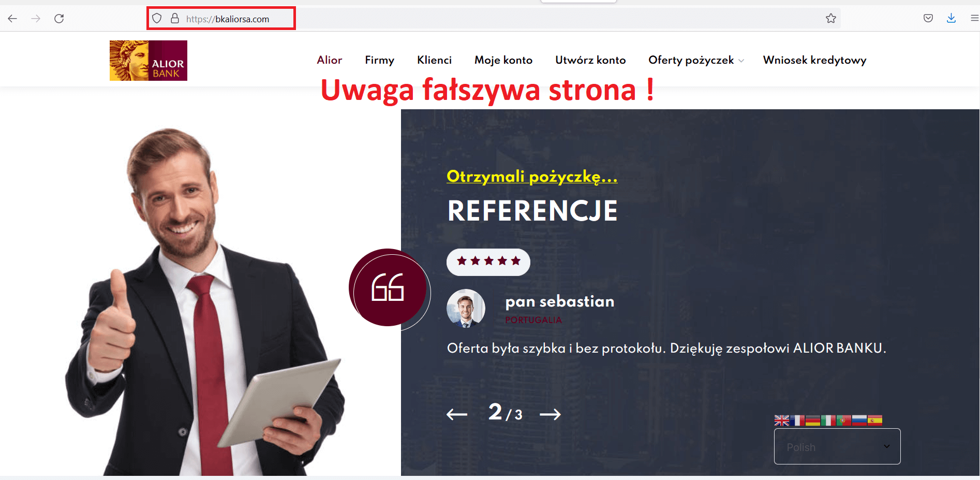Open the downloads arrow icon
The image size is (980, 480).
click(x=951, y=19)
